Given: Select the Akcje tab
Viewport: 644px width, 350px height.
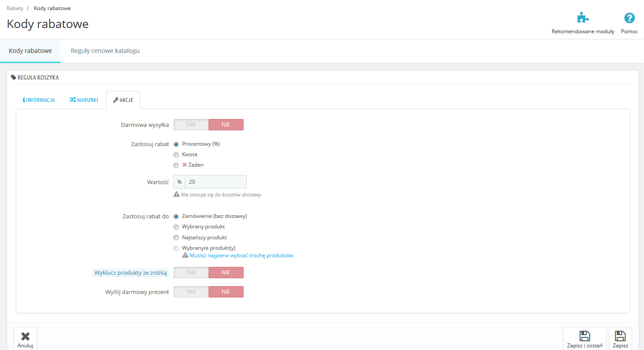Looking at the screenshot, I should (123, 100).
